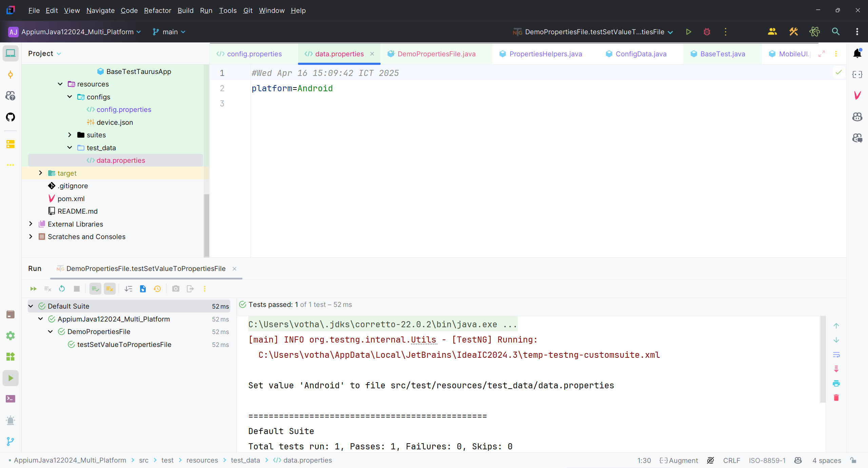This screenshot has height=468, width=868.
Task: Open build tools hammer icon in header
Action: pyautogui.click(x=793, y=32)
